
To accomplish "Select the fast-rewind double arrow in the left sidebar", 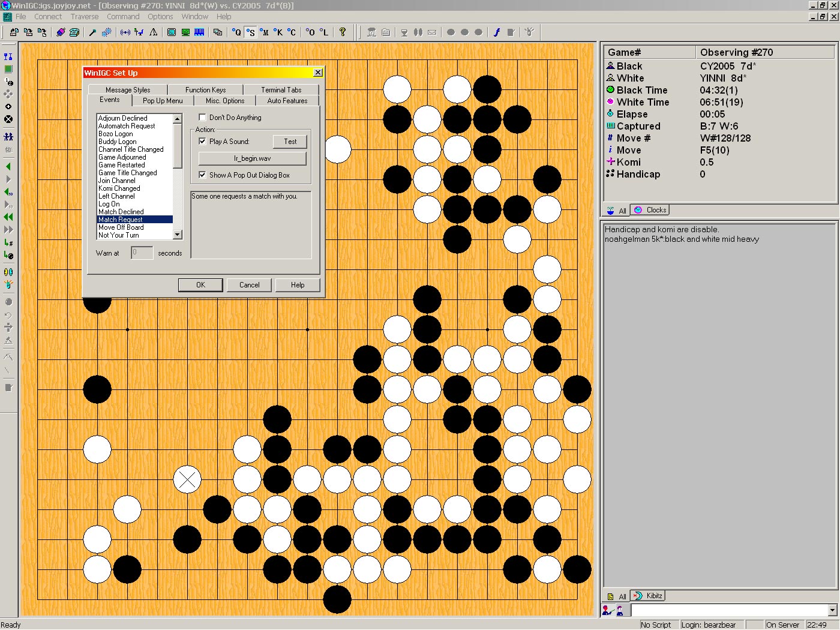I will (x=7, y=217).
